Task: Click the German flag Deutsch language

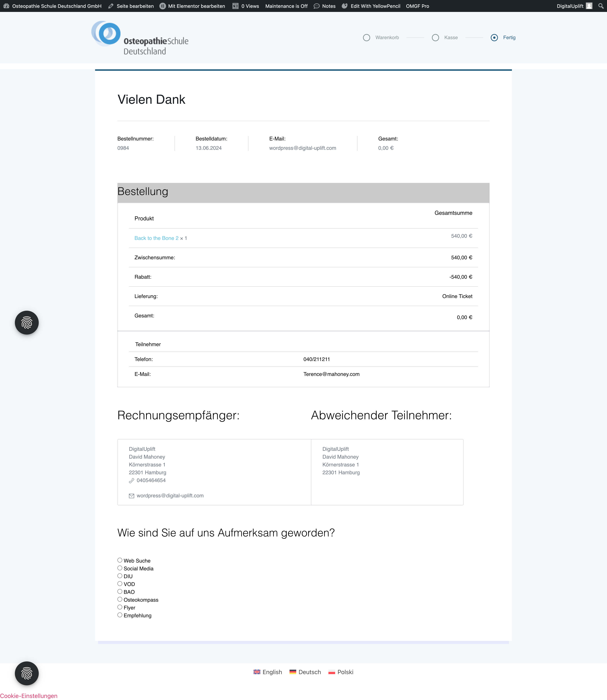Action: coord(293,672)
